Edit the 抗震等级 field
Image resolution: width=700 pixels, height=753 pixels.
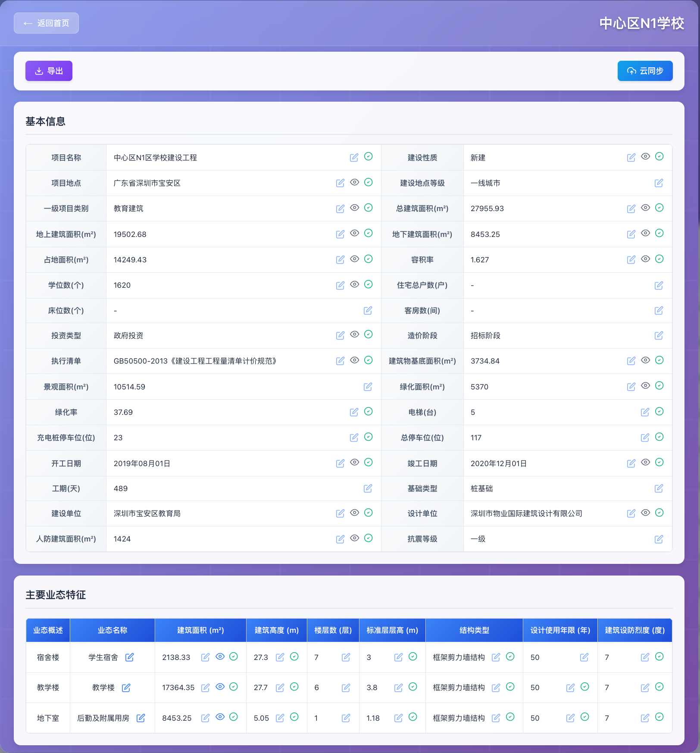pos(659,539)
